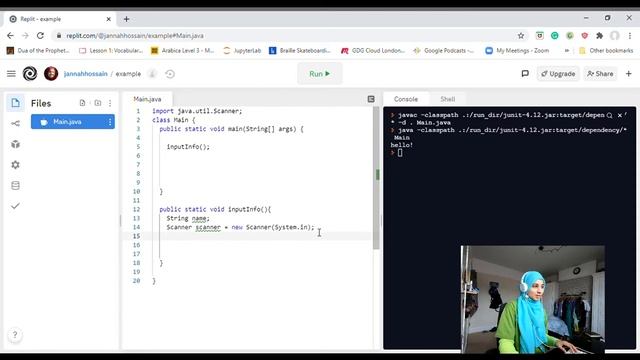The width and height of the screenshot is (640, 360).
Task: Click the inputInfo(); call on line 5
Action: pyautogui.click(x=188, y=147)
